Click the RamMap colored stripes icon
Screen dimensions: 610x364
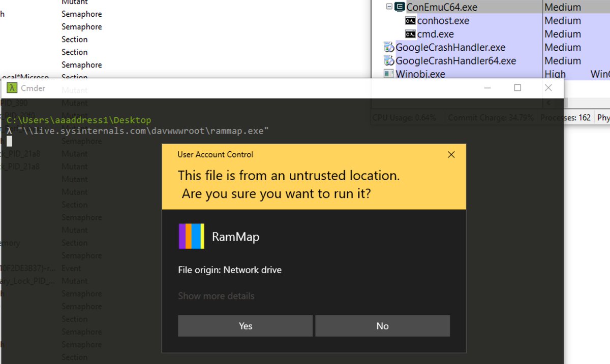click(x=192, y=237)
